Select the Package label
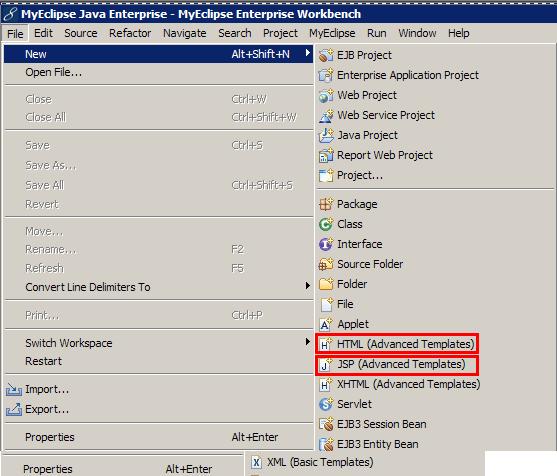This screenshot has height=476, width=557. [357, 204]
